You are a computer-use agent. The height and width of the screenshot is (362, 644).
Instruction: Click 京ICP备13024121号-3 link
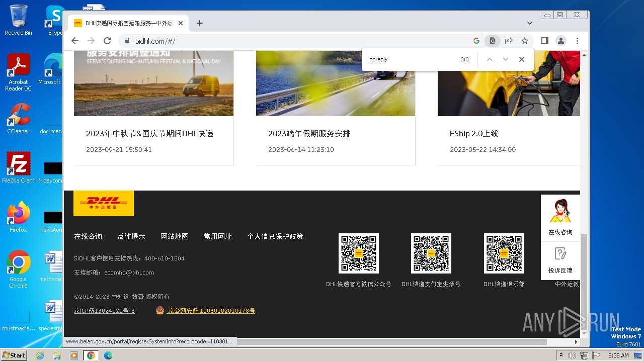tap(104, 311)
